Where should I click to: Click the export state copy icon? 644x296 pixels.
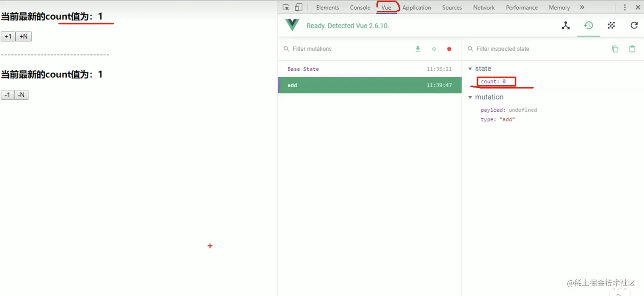[x=615, y=49]
